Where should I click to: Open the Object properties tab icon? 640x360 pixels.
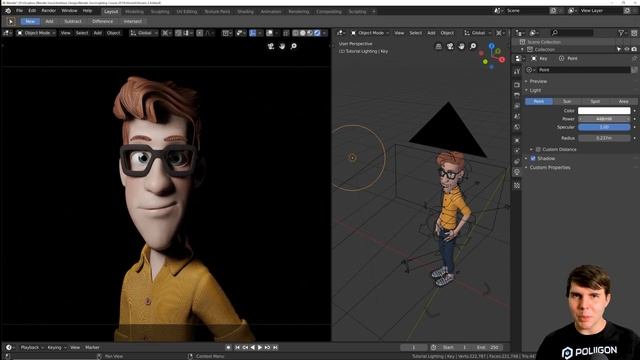coord(517,140)
